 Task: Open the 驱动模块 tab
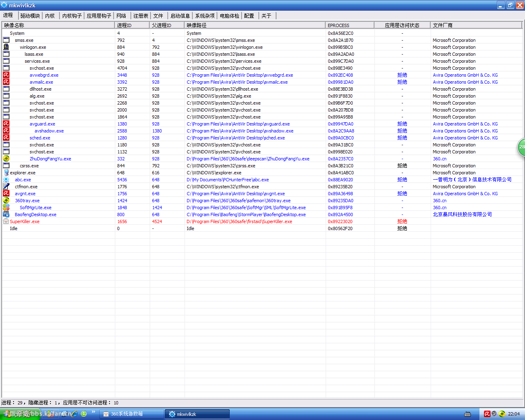pyautogui.click(x=30, y=16)
